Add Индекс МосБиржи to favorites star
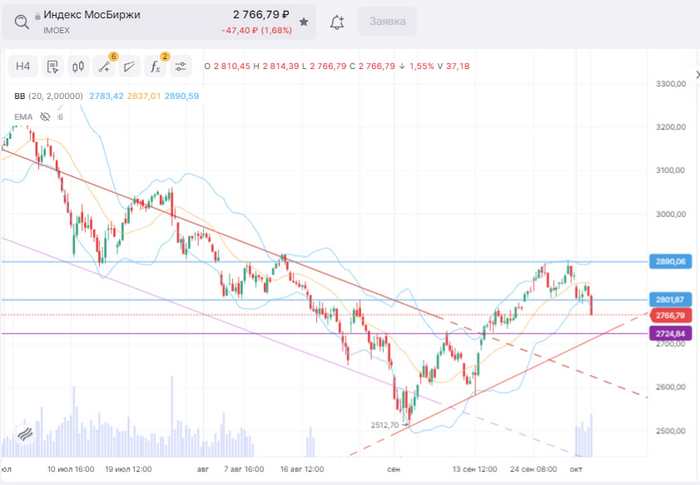Screen dimensions: 700x485 [304, 21]
